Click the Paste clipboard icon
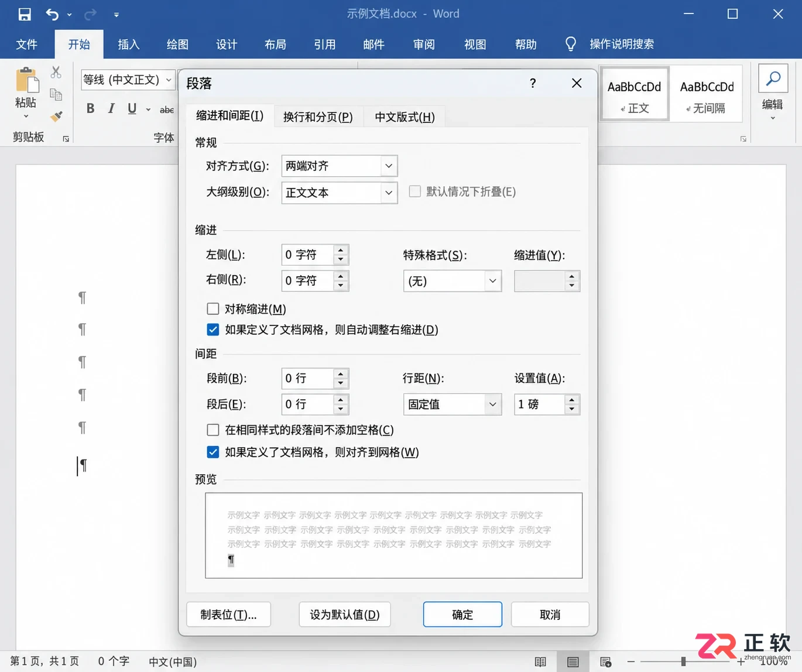802x672 pixels. pos(26,80)
